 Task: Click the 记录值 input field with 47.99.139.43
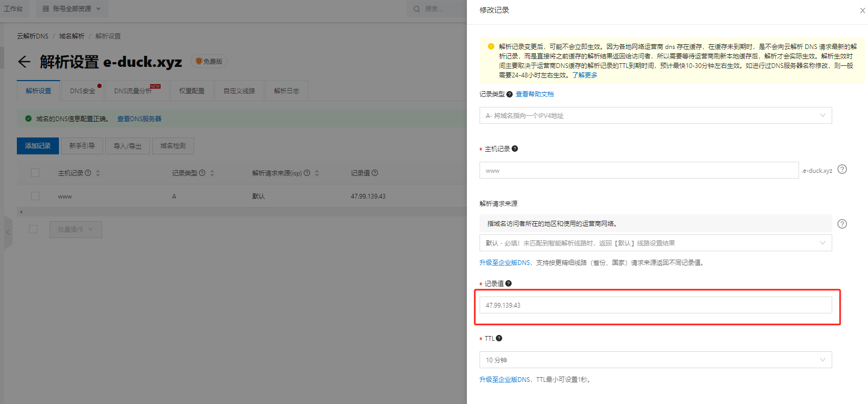point(655,305)
